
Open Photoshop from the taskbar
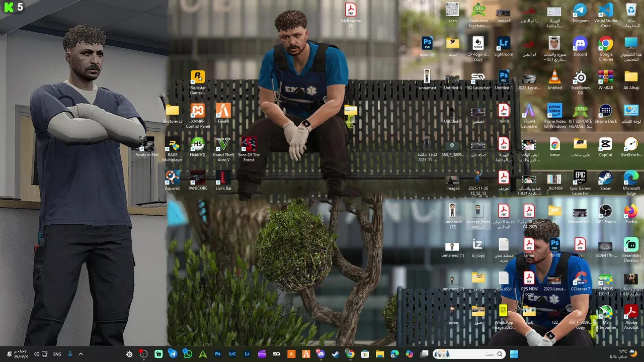pos(218,354)
